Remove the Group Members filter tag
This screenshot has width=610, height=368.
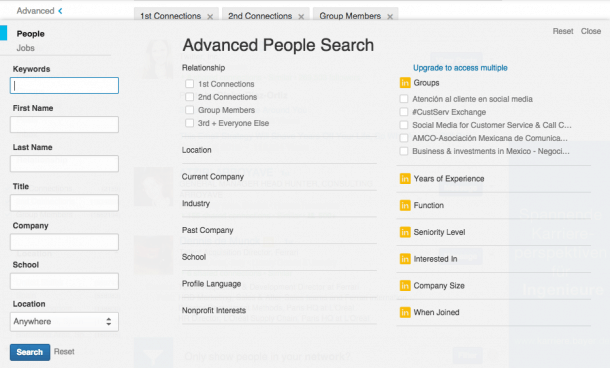390,17
